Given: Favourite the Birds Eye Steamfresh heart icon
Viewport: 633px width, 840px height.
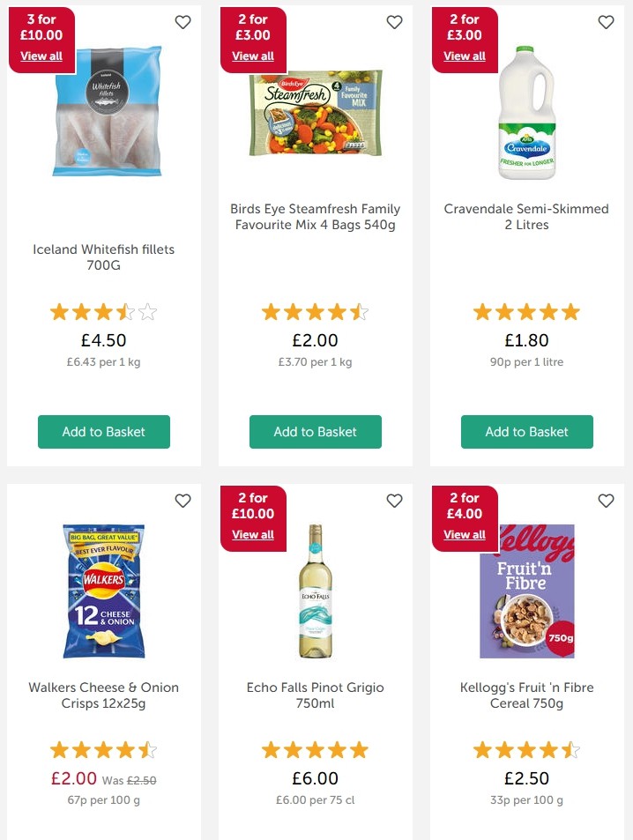Looking at the screenshot, I should [x=394, y=22].
